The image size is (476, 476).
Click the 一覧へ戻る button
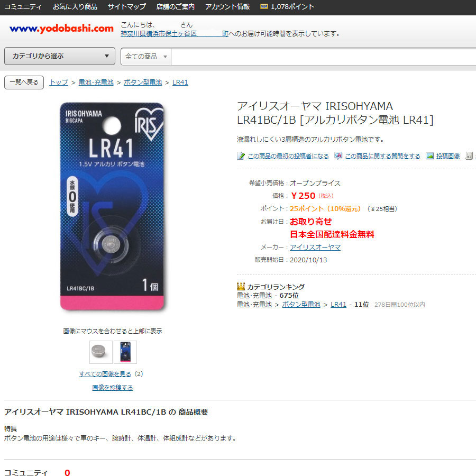point(24,83)
